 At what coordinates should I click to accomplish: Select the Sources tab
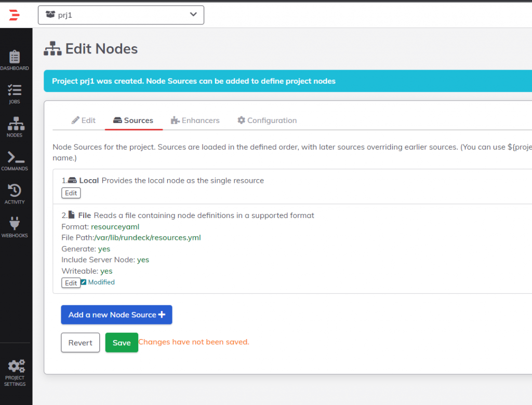(134, 120)
